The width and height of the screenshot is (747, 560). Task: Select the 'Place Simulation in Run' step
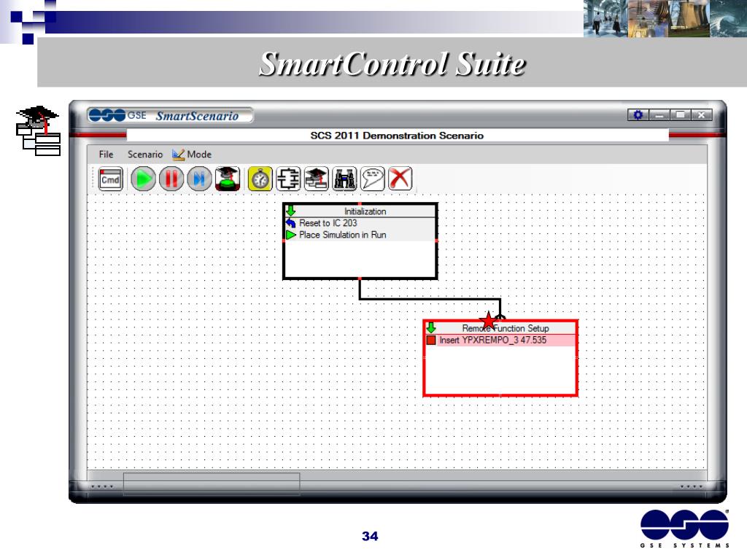pyautogui.click(x=343, y=235)
